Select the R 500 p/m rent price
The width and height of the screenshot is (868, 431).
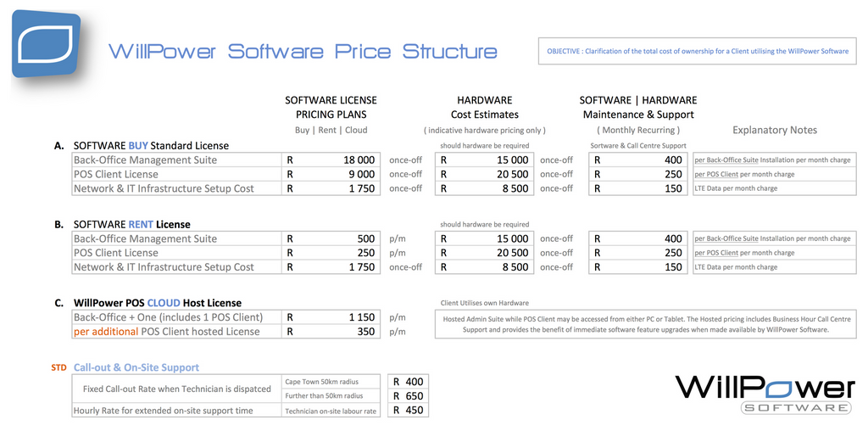331,238
